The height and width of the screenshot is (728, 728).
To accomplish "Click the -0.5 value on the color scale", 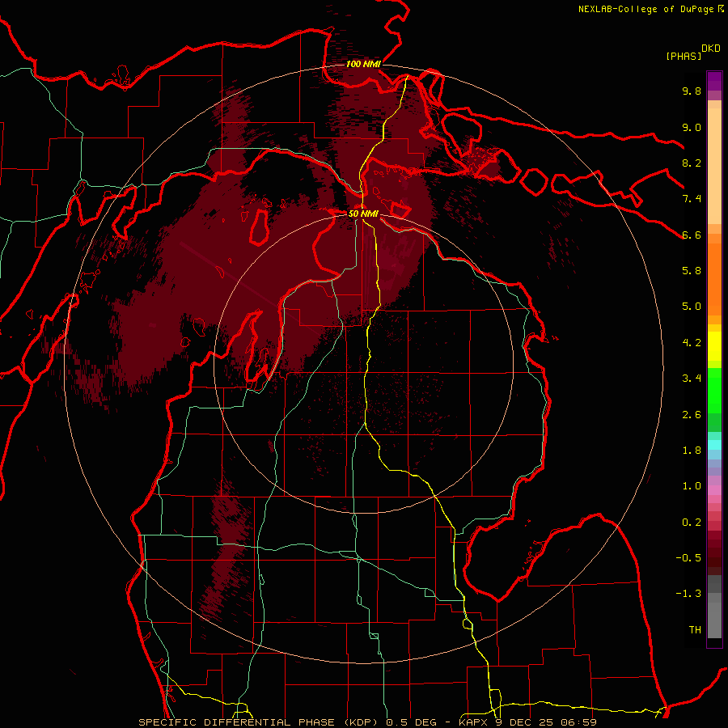I will pos(688,558).
